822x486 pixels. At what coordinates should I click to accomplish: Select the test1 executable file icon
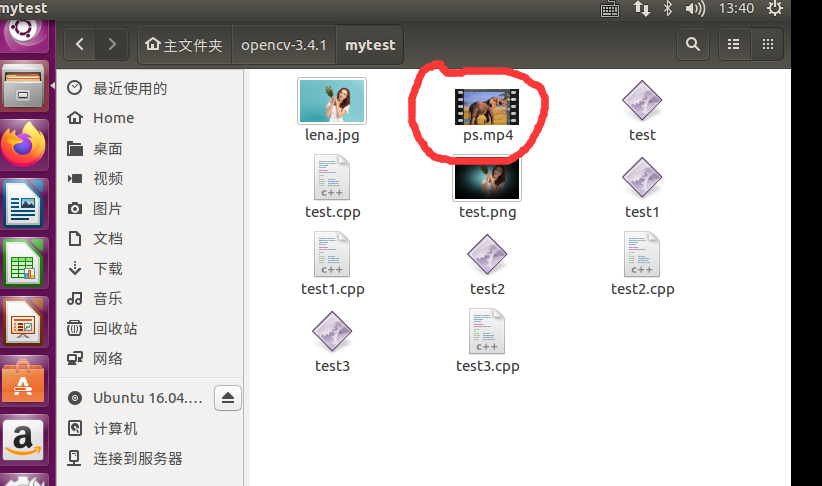(x=642, y=177)
